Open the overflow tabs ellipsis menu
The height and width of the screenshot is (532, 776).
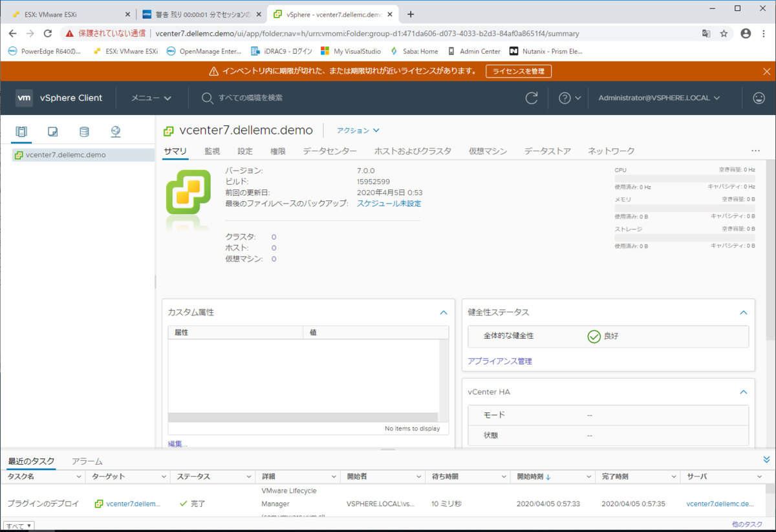click(755, 151)
